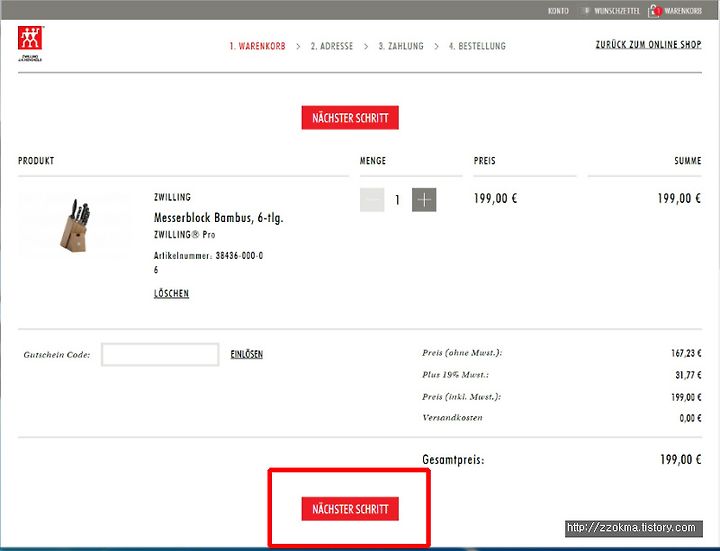The width and height of the screenshot is (720, 551).
Task: Click the Warenkorb label in top bar
Action: (683, 11)
